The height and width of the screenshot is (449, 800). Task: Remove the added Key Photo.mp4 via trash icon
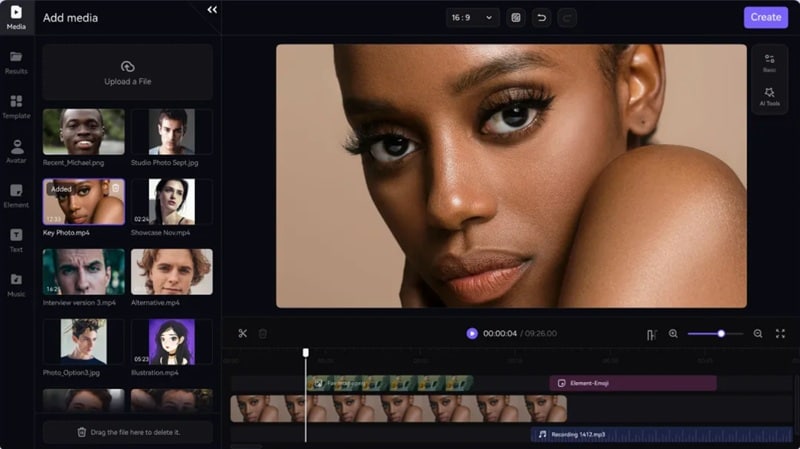click(x=116, y=188)
